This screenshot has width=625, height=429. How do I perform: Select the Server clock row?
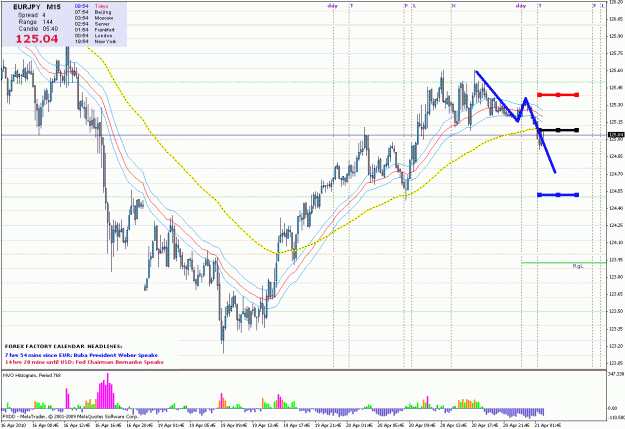pyautogui.click(x=92, y=24)
